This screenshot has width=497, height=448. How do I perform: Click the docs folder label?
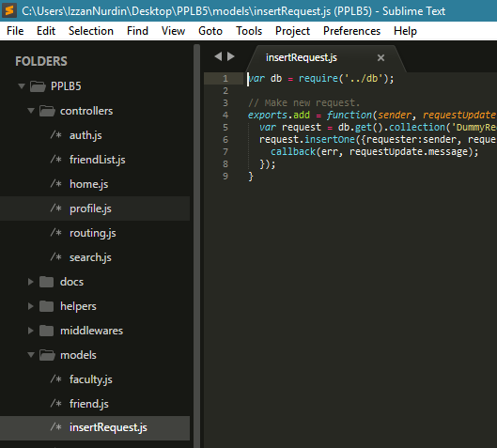pyautogui.click(x=72, y=282)
